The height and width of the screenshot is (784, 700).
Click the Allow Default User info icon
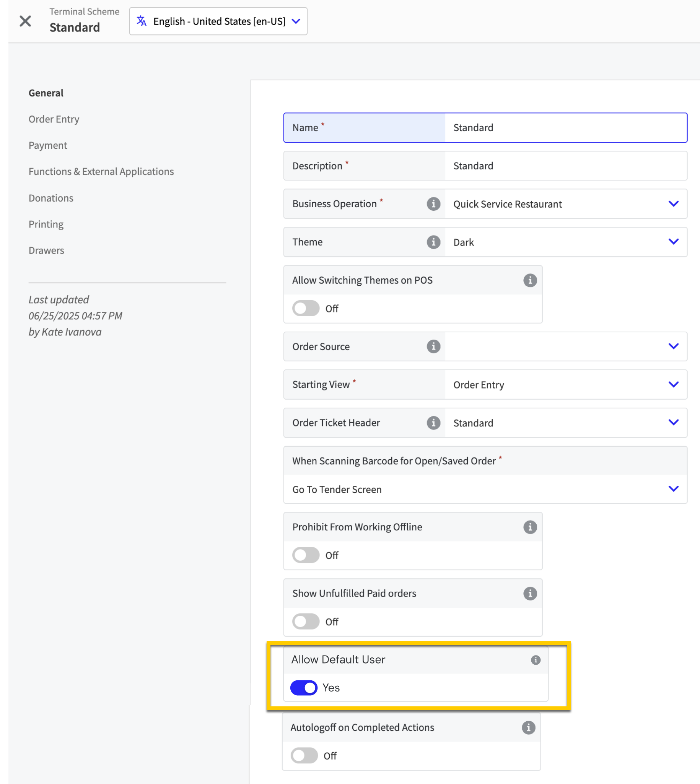536,660
